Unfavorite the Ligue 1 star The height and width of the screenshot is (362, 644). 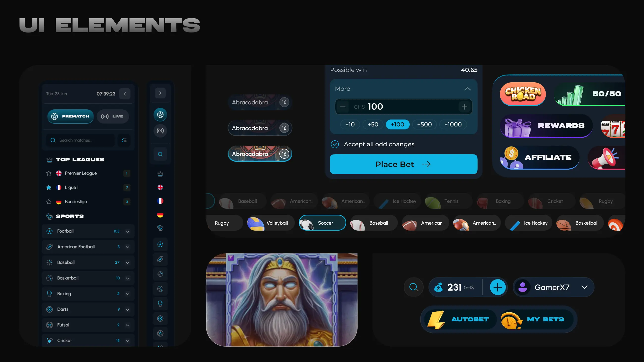[x=49, y=187]
